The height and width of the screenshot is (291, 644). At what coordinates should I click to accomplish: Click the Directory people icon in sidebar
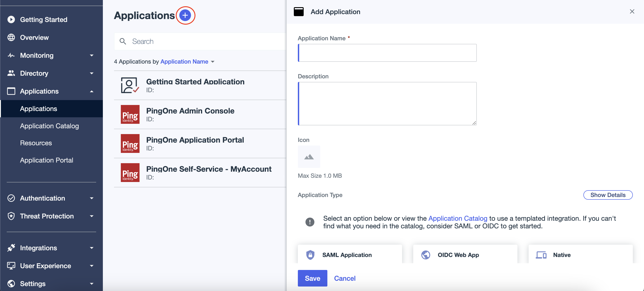[11, 73]
